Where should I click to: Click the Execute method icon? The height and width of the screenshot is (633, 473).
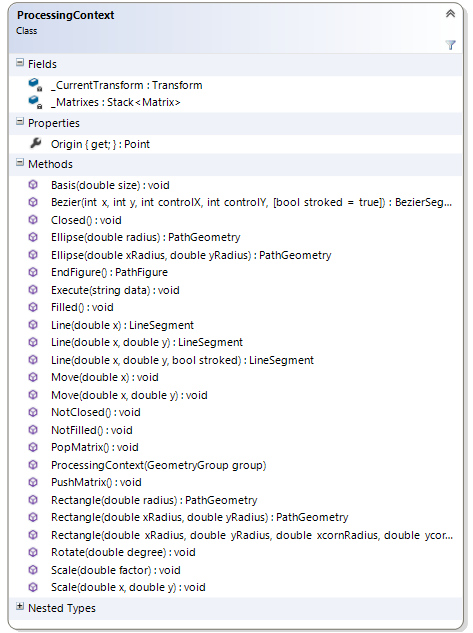click(x=33, y=290)
